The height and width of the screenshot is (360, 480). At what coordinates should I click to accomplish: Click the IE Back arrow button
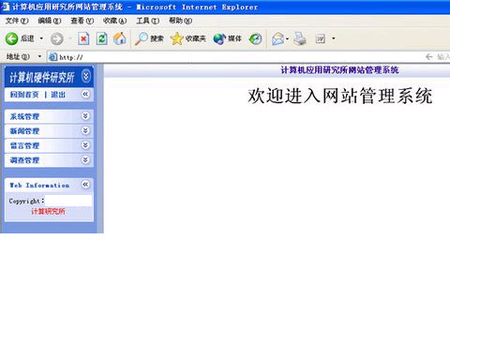click(x=12, y=39)
